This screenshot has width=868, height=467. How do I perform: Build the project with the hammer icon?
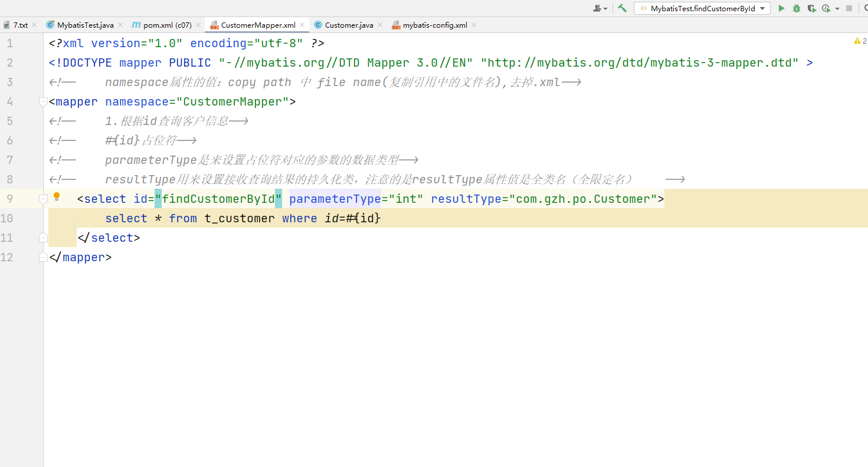(622, 8)
